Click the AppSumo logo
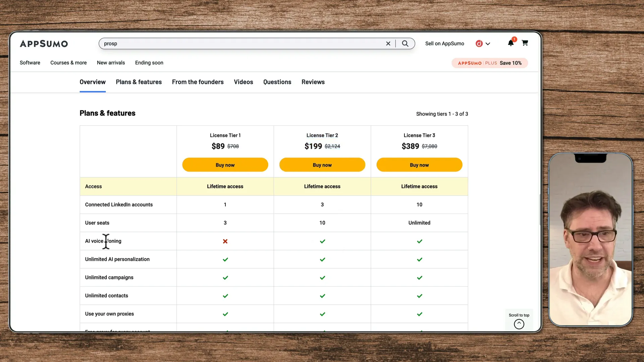The height and width of the screenshot is (362, 644). click(x=44, y=44)
